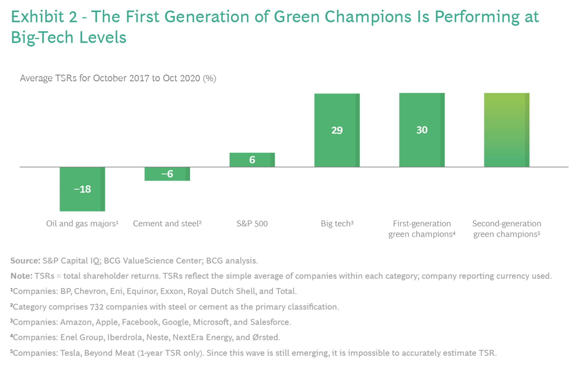The height and width of the screenshot is (368, 588).
Task: Click the 'Cement and steel' axis label
Action: pyautogui.click(x=167, y=224)
